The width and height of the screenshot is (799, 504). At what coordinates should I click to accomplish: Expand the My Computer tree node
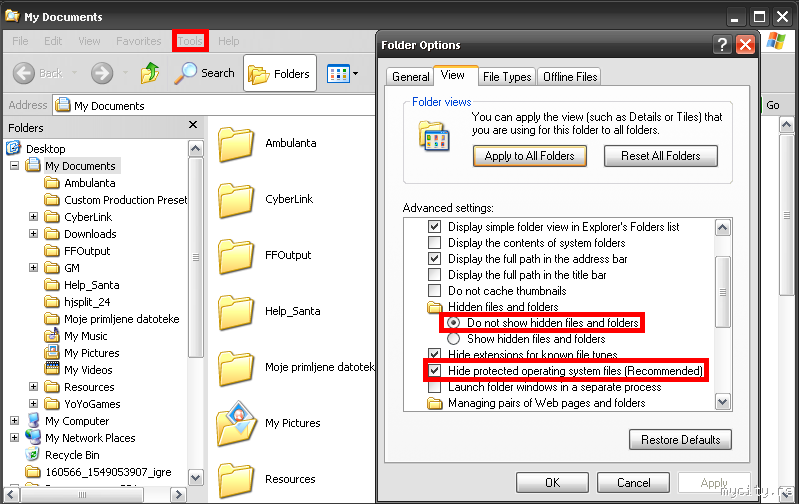click(x=14, y=421)
